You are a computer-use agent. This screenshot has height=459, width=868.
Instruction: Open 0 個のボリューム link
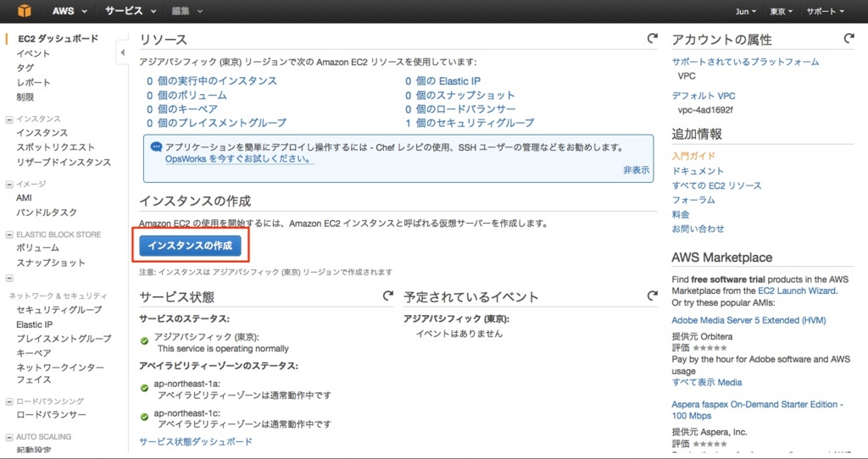(x=186, y=95)
